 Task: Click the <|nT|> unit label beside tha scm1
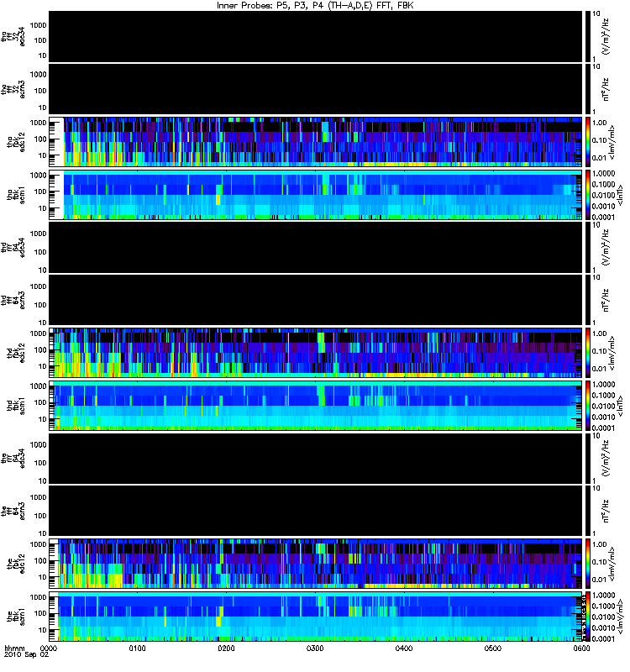click(x=620, y=194)
